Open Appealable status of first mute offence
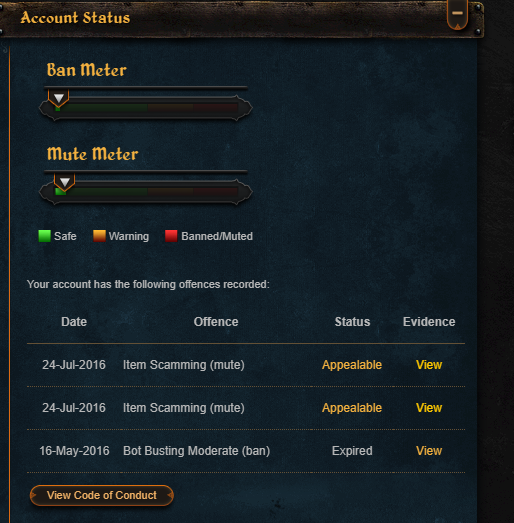Viewport: 514px width, 523px height. coord(352,365)
